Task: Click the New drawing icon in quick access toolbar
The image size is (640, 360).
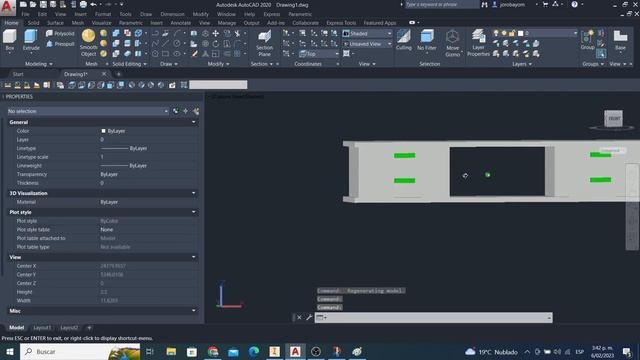Action: 23,4
